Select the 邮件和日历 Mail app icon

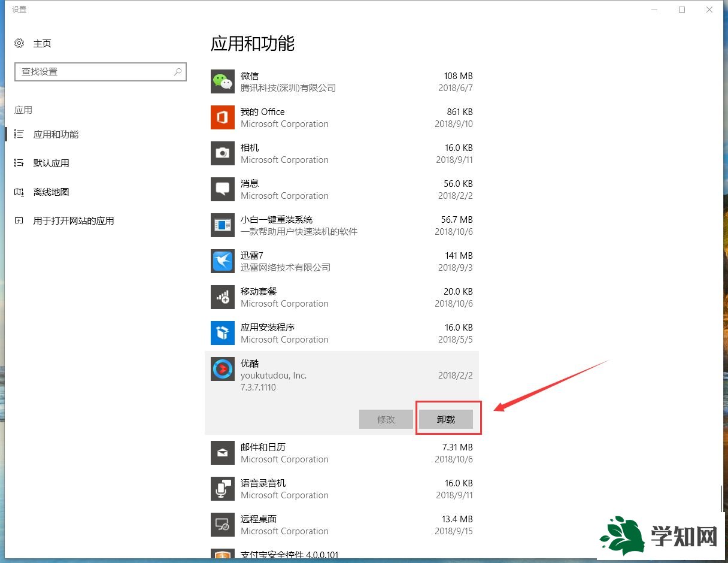222,453
